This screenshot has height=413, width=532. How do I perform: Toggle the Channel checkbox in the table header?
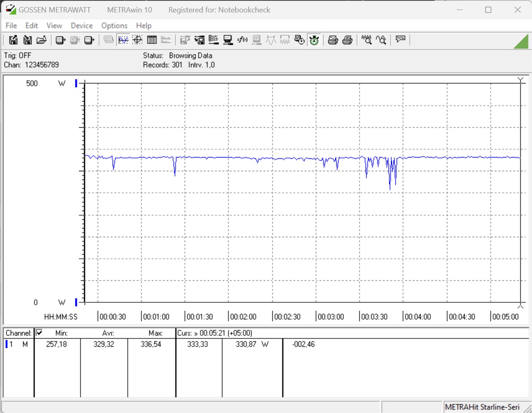click(39, 333)
